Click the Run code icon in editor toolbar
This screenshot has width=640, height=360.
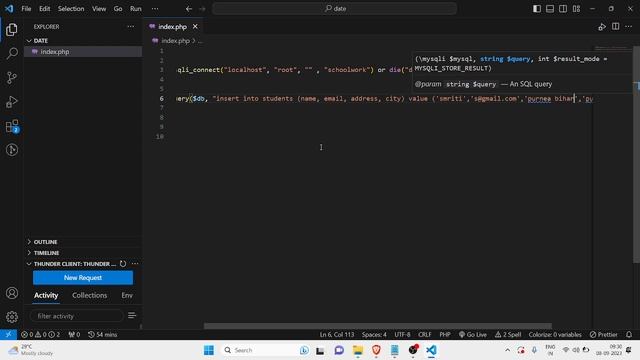pos(602,27)
